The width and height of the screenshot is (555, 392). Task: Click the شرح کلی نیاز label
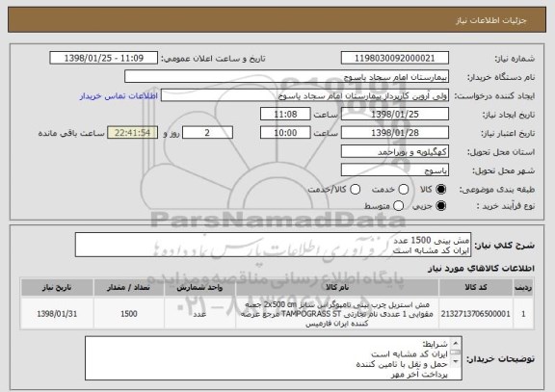pyautogui.click(x=504, y=246)
